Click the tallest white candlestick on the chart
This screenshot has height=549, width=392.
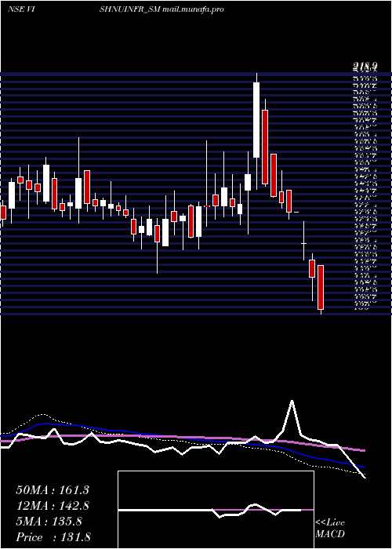coord(256,120)
